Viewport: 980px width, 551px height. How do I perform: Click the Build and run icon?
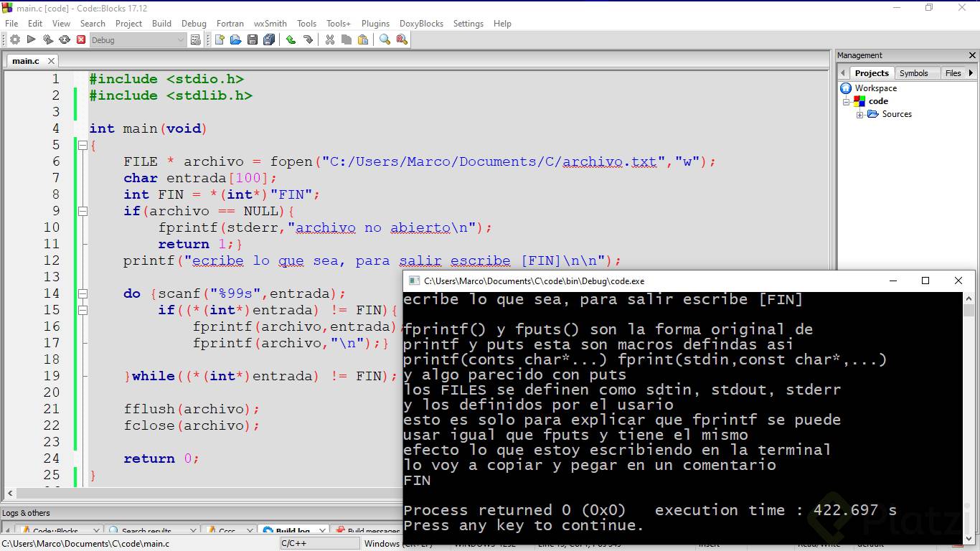click(48, 40)
